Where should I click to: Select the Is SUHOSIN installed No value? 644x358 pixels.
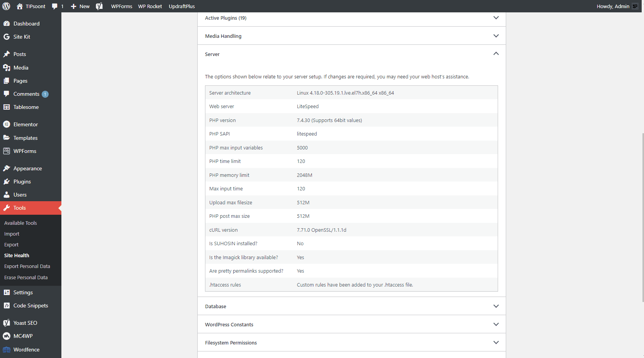tap(300, 243)
